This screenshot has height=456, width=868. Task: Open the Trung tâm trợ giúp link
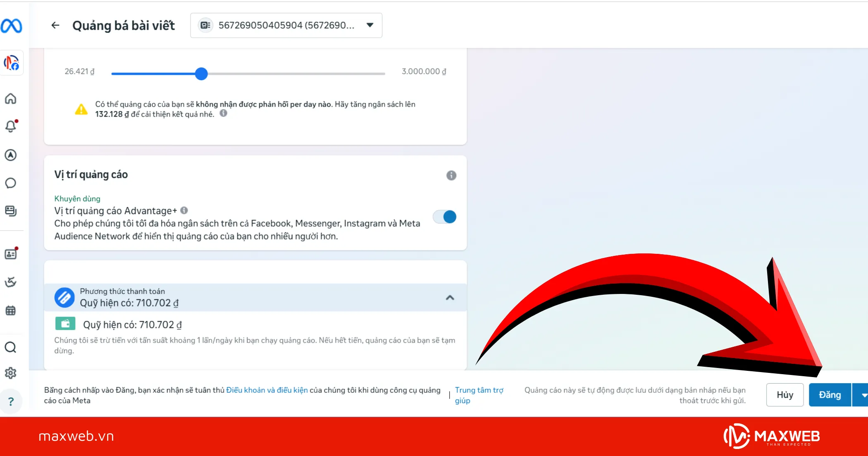(x=479, y=395)
